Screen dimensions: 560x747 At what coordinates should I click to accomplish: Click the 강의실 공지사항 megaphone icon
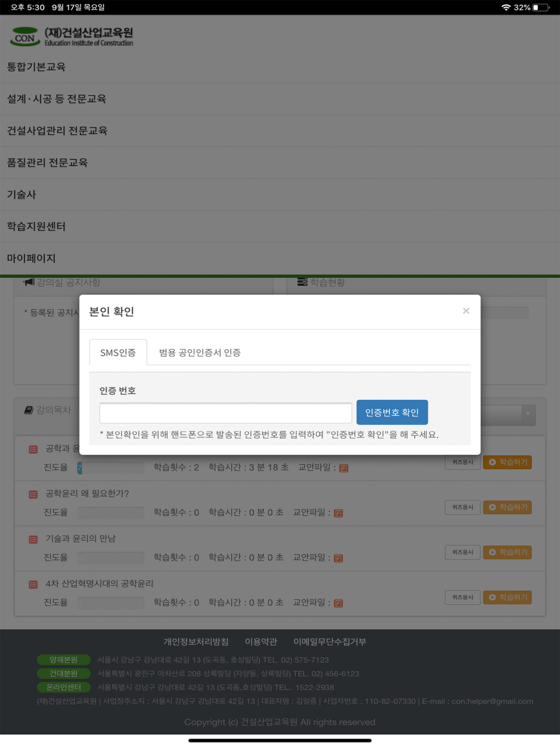[29, 282]
